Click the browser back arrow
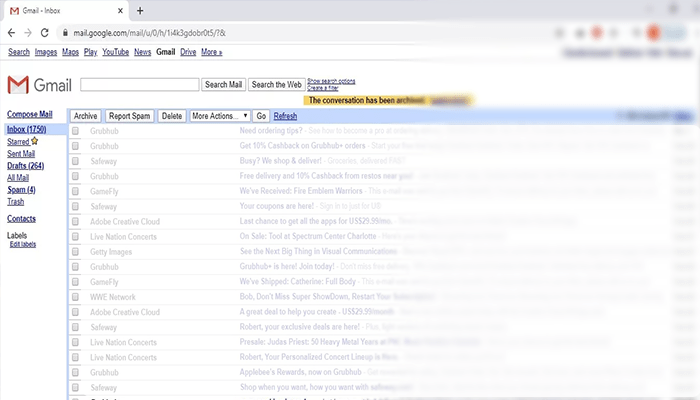Viewport: 700px width, 400px height. click(11, 32)
